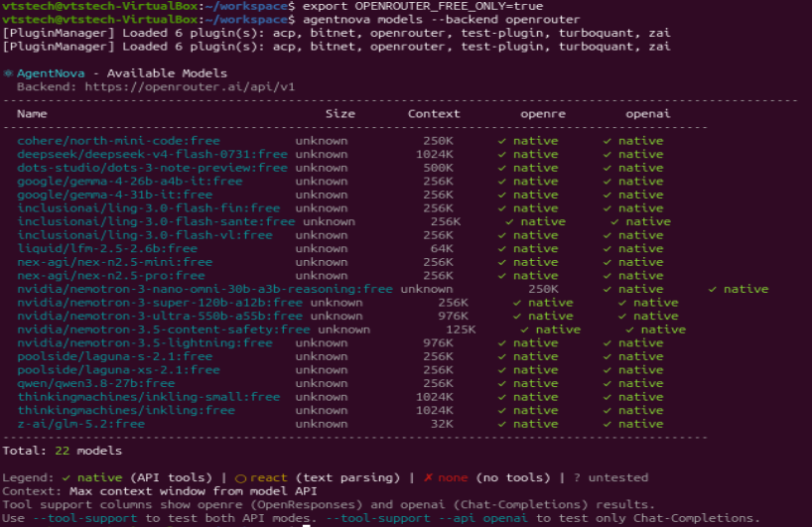This screenshot has height=527, width=812.
Task: Click 32K context of z-ai/glm-5.2 row
Action: pos(443,424)
